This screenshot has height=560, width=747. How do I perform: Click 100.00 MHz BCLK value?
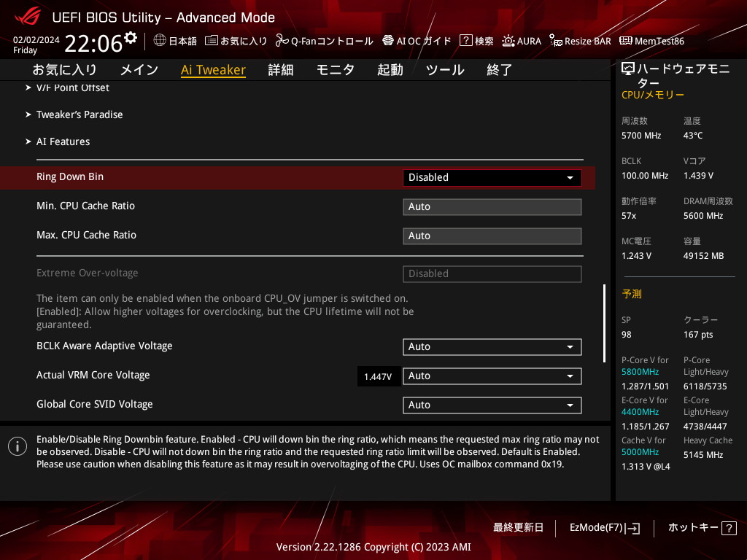pos(645,176)
